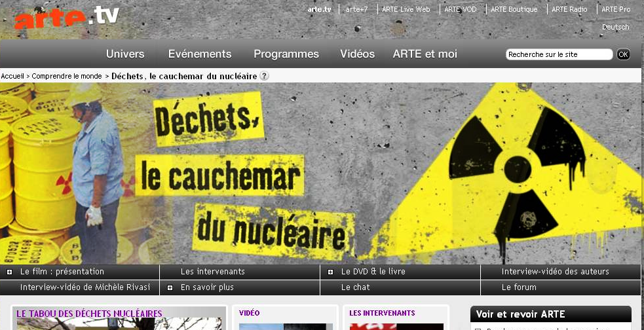The width and height of the screenshot is (644, 330).
Task: Switch site language to Deutsch
Action: [615, 27]
